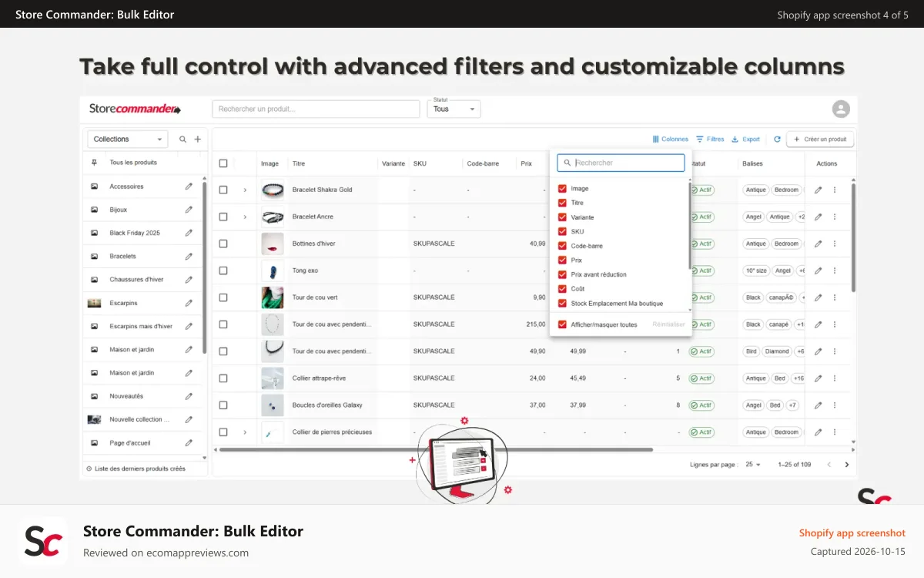Screen dimensions: 924x578
Task: Open more actions for Collier de pierres précieuses
Action: pos(835,432)
